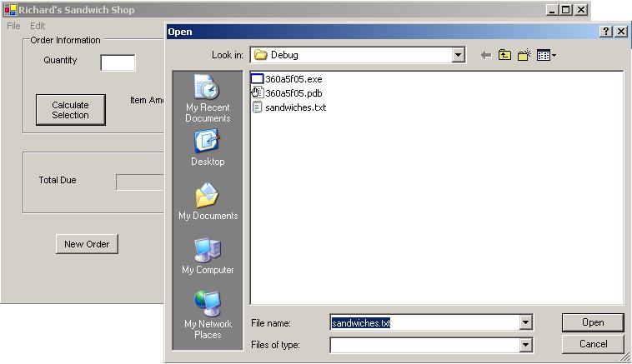Select the 360a5f05.pdb file

[293, 93]
